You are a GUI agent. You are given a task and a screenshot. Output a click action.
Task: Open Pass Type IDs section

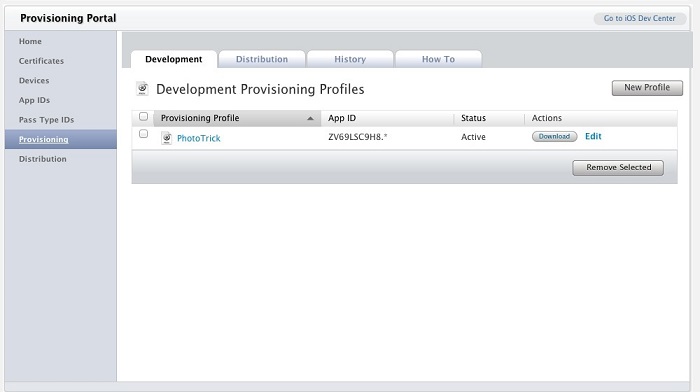46,120
